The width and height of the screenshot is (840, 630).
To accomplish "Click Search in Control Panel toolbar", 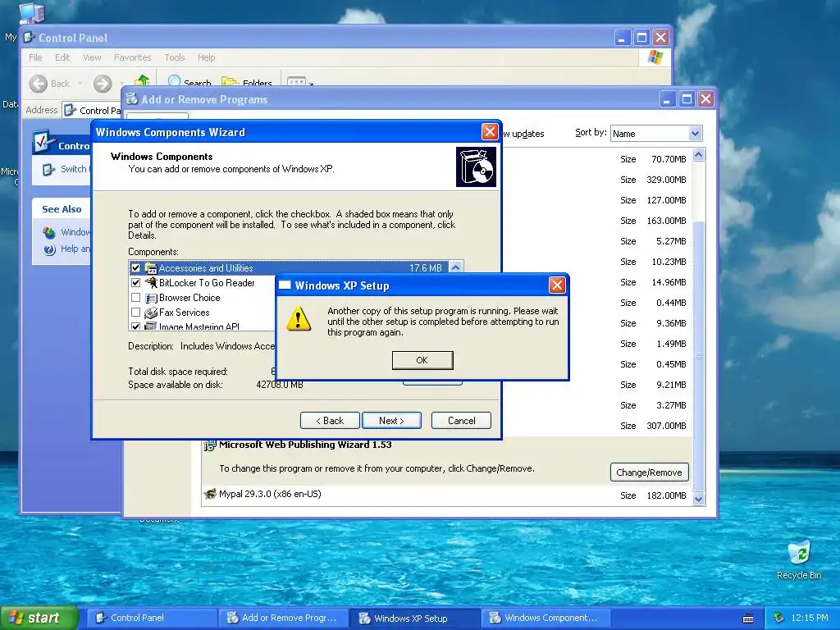I will point(189,82).
